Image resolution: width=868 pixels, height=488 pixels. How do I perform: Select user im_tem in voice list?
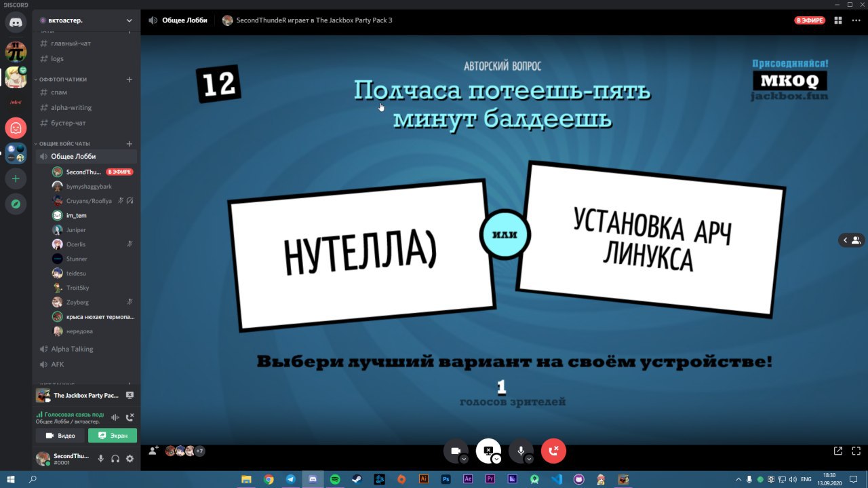pyautogui.click(x=94, y=215)
